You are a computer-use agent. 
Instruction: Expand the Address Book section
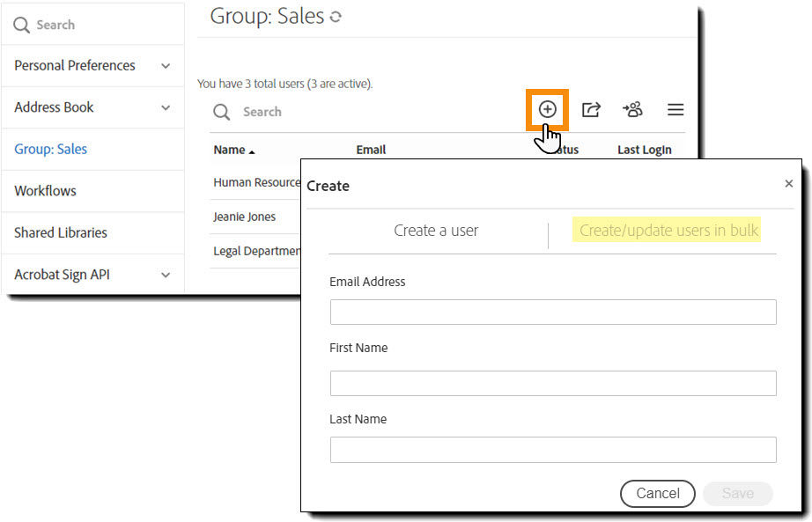(x=55, y=107)
